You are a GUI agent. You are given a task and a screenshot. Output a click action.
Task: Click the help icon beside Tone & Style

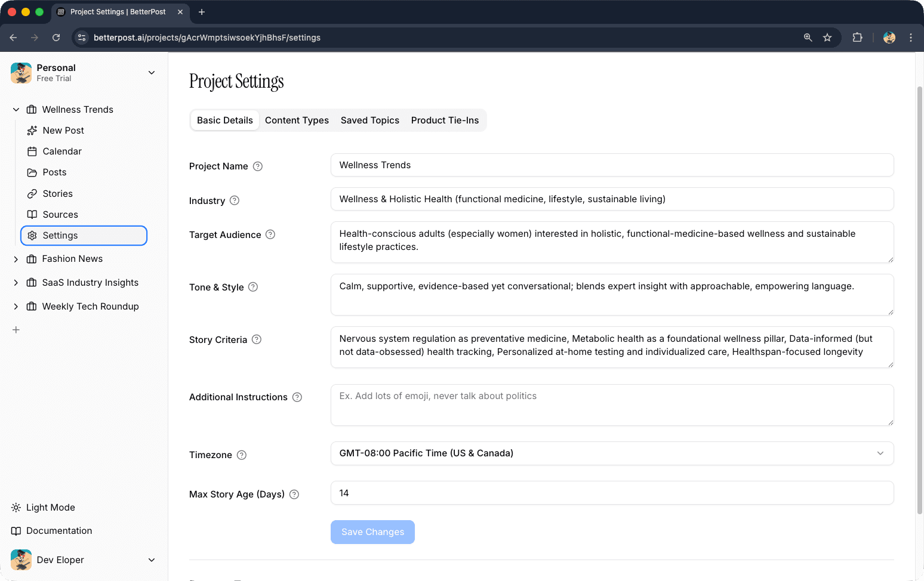pos(252,287)
